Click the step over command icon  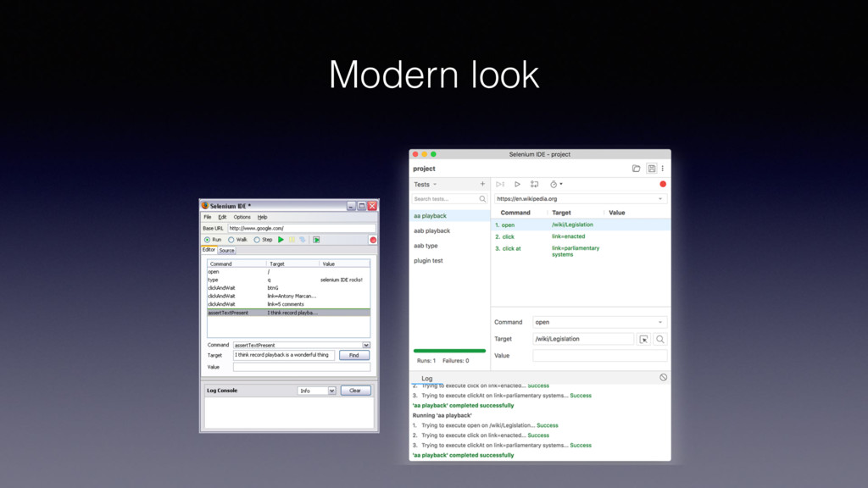534,184
